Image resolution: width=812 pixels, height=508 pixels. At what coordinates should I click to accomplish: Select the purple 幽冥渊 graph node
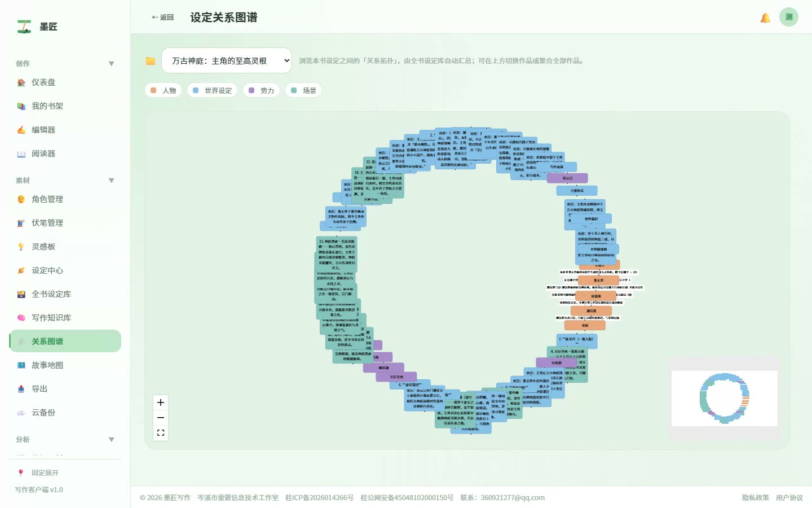[383, 368]
